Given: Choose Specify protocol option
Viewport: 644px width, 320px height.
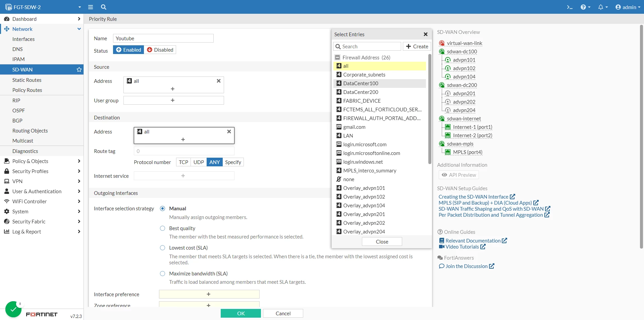Looking at the screenshot, I should [x=233, y=162].
